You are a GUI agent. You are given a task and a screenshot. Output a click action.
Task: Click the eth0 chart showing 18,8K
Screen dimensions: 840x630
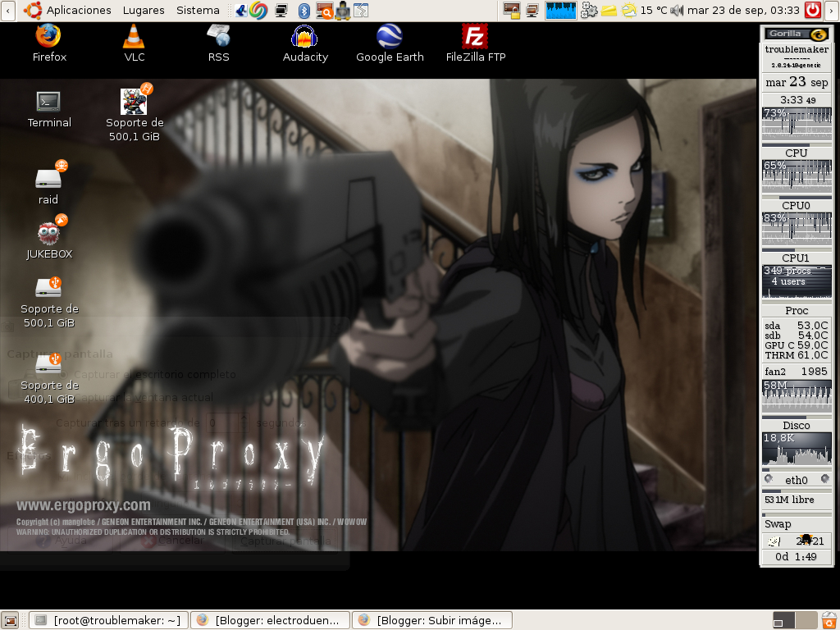pyautogui.click(x=797, y=449)
